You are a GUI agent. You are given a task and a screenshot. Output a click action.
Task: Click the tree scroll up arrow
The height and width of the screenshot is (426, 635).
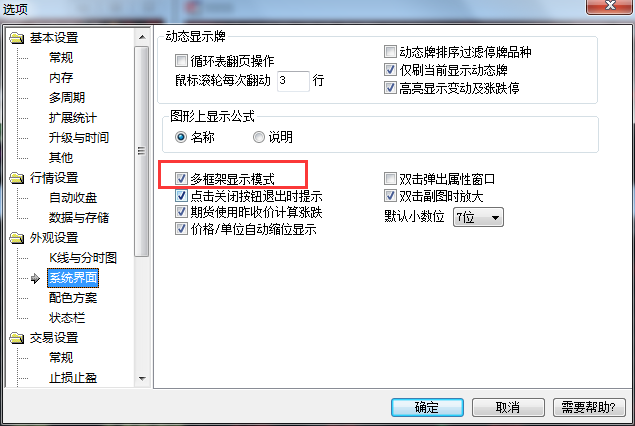(142, 37)
